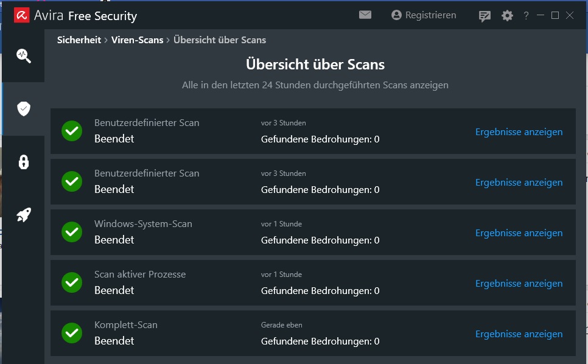Show results of second Benutzerdefinierter Scan
This screenshot has width=588, height=364.
pyautogui.click(x=519, y=183)
